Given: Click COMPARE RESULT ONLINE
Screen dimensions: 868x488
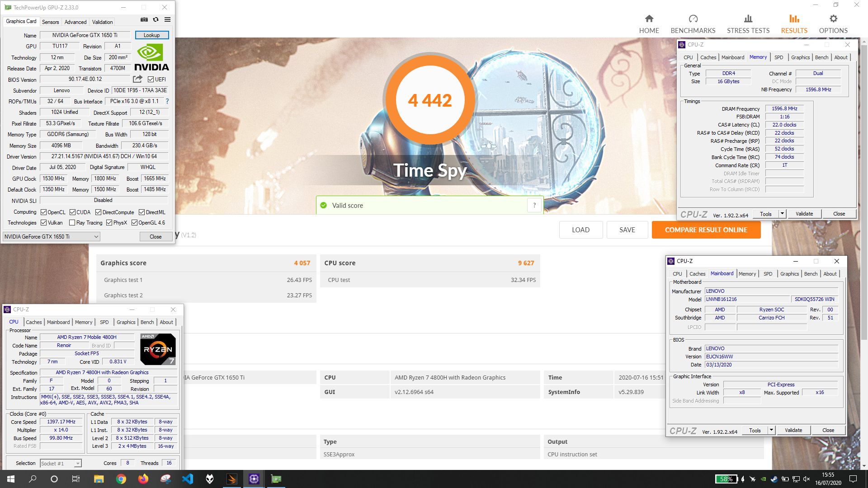Looking at the screenshot, I should [706, 230].
